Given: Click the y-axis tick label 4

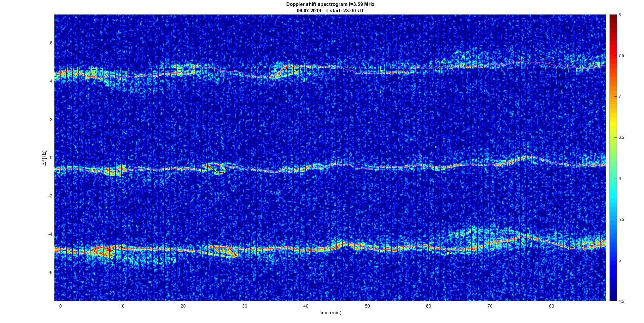Looking at the screenshot, I should 51,81.
